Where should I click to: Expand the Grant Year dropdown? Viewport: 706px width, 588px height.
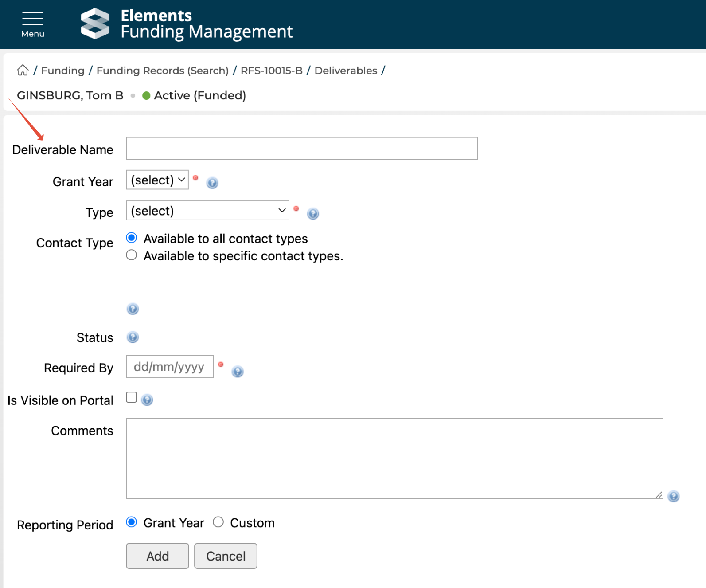157,180
